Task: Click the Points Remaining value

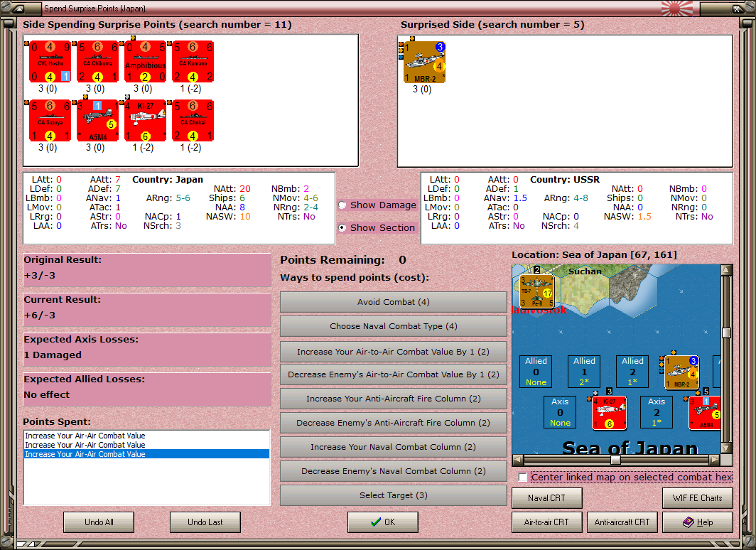Action: pyautogui.click(x=403, y=260)
